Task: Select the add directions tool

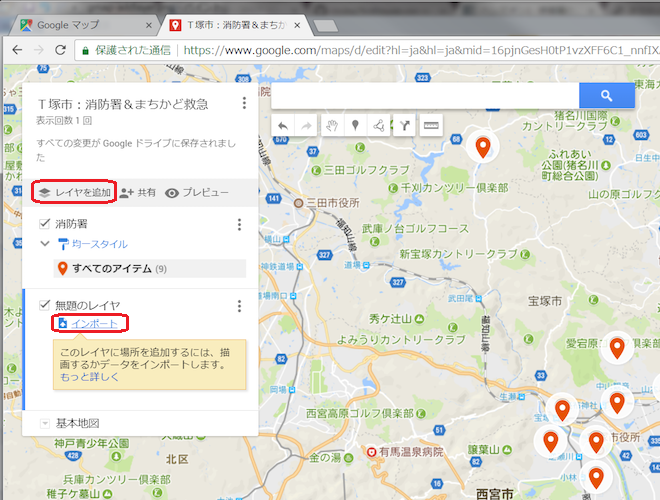Action: tap(405, 125)
